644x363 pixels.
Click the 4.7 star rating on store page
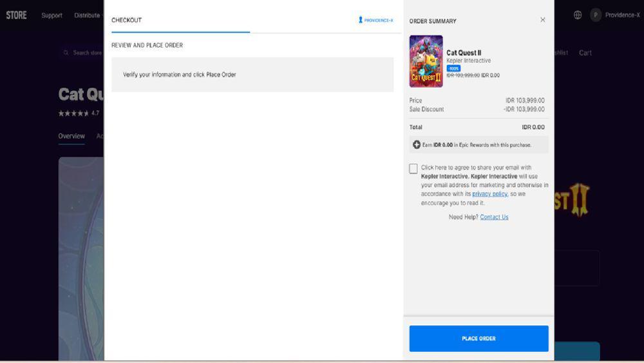coord(79,113)
